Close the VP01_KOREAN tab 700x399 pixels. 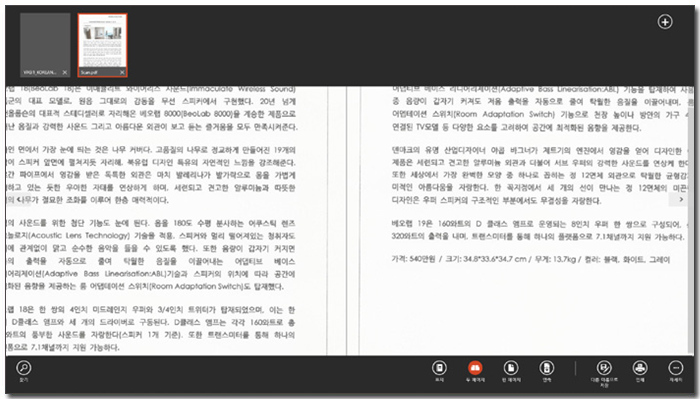coord(65,72)
